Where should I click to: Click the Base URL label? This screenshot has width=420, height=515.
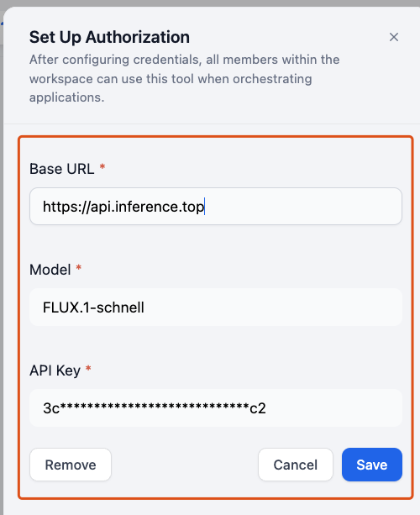(61, 169)
